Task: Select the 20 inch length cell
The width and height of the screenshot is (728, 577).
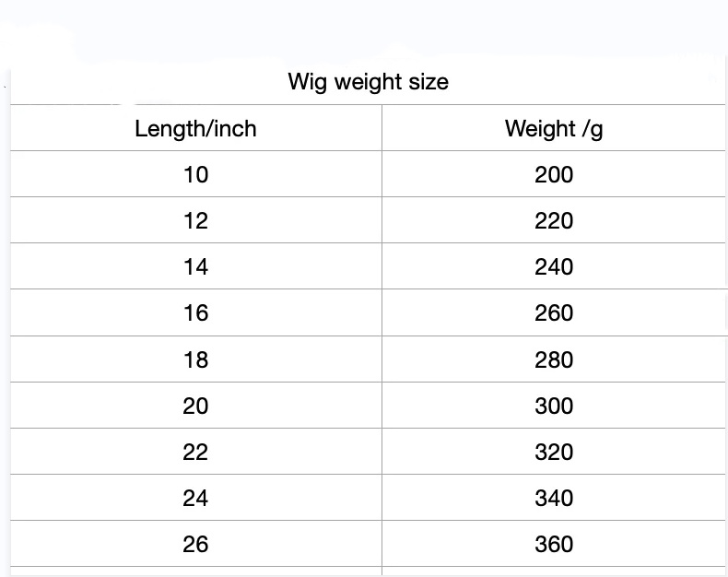Action: (195, 406)
